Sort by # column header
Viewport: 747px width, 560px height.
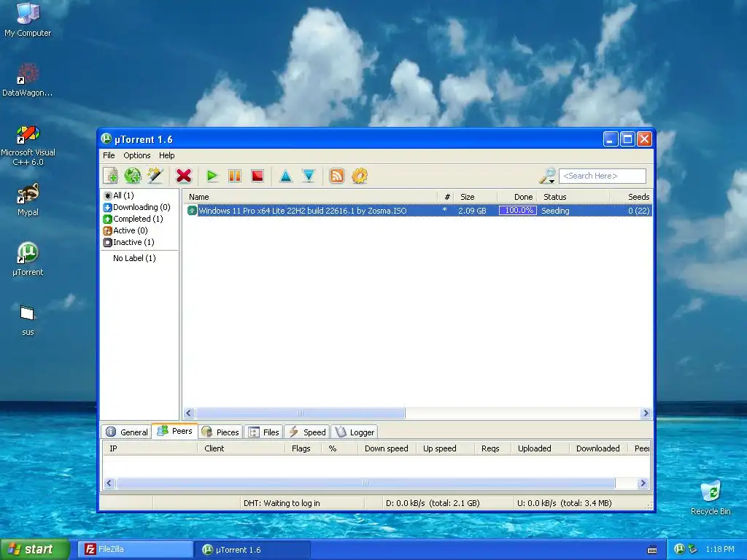446,197
